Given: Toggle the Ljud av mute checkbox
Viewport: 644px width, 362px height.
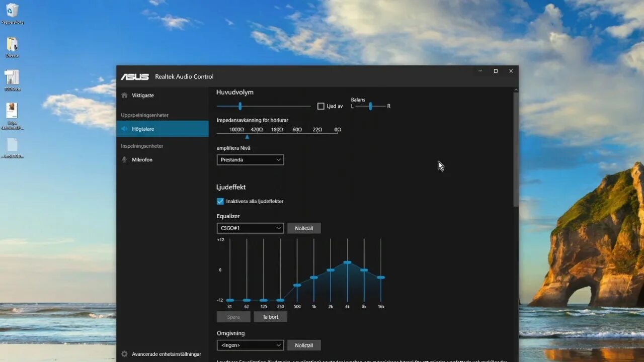Looking at the screenshot, I should tap(320, 106).
